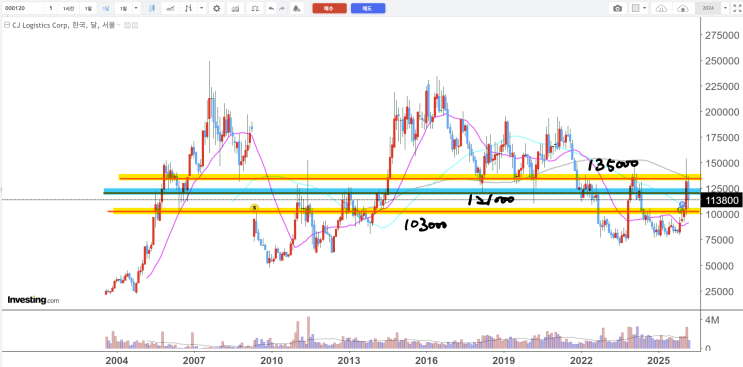Enter fullscreen chart mode
743x367 pixels.
pyautogui.click(x=736, y=8)
